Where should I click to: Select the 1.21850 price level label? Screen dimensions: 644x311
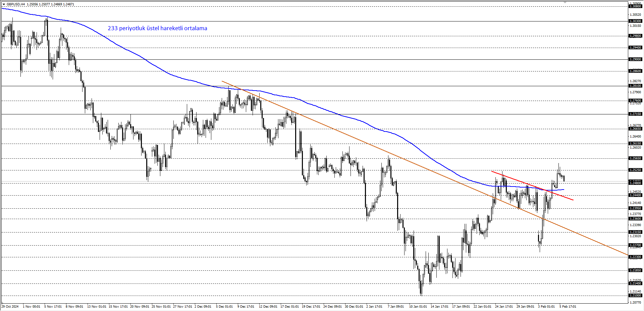tap(635, 270)
